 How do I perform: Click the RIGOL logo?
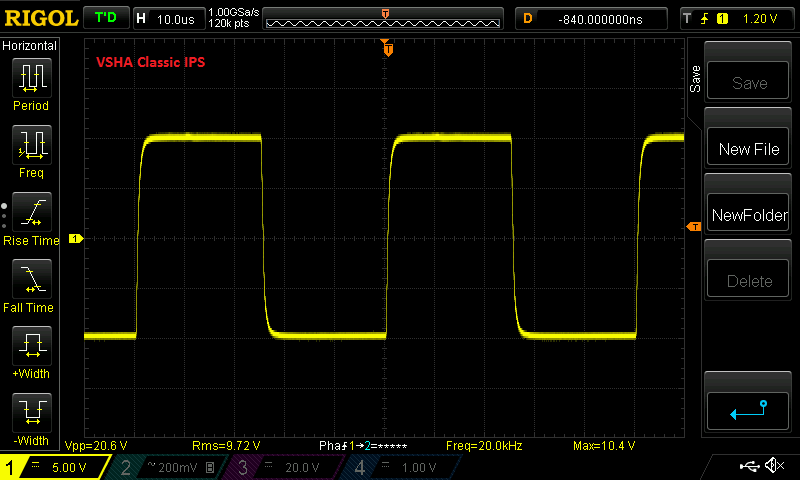point(41,18)
